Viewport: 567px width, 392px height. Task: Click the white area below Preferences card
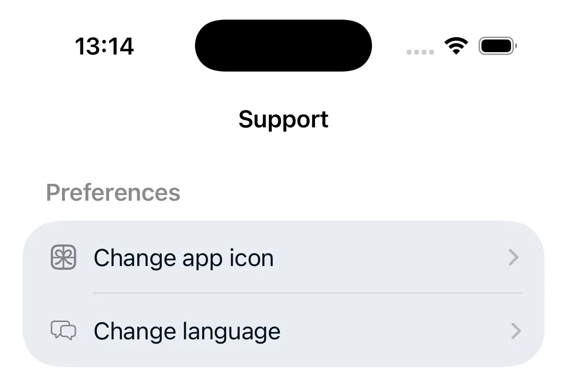(x=283, y=380)
